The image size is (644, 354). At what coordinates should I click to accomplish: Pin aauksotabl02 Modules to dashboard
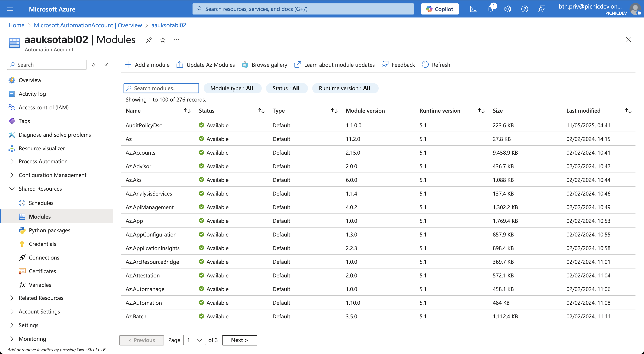[x=149, y=40]
